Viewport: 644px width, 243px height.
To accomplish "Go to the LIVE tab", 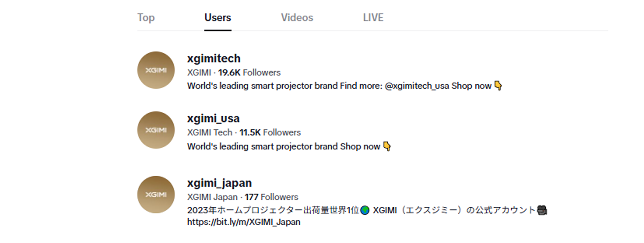I will (373, 17).
